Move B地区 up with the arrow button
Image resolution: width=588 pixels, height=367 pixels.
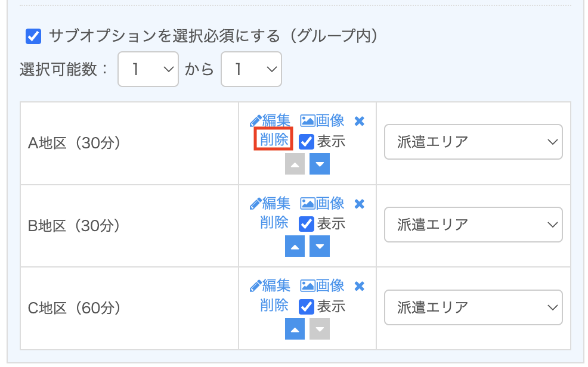coord(295,246)
